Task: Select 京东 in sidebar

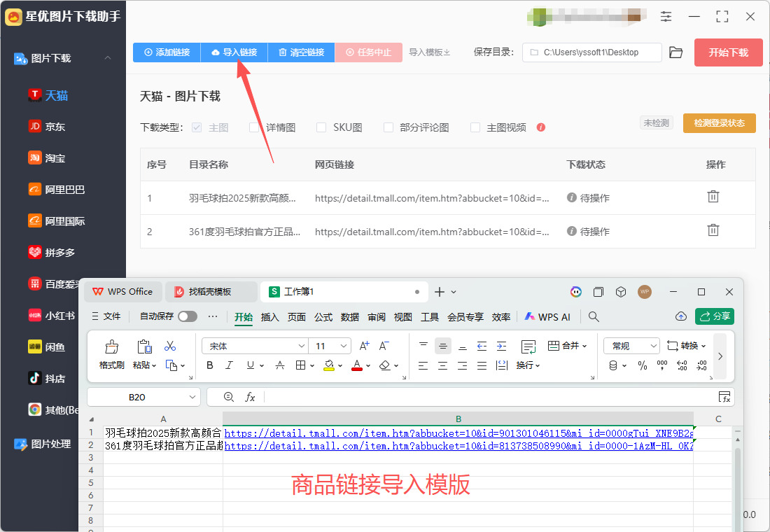Action: 47,127
